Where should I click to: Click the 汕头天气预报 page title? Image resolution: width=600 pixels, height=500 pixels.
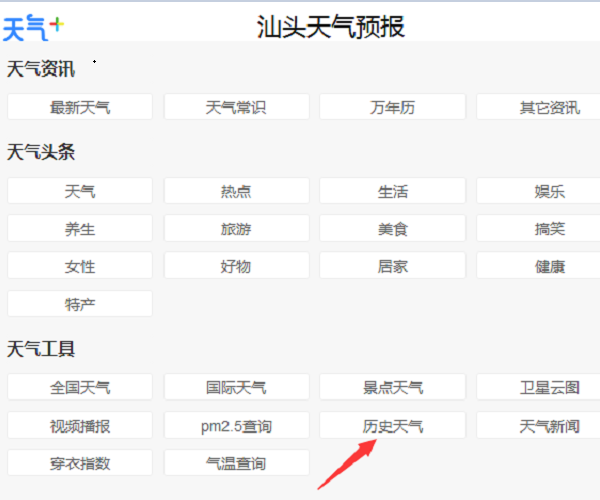click(331, 27)
